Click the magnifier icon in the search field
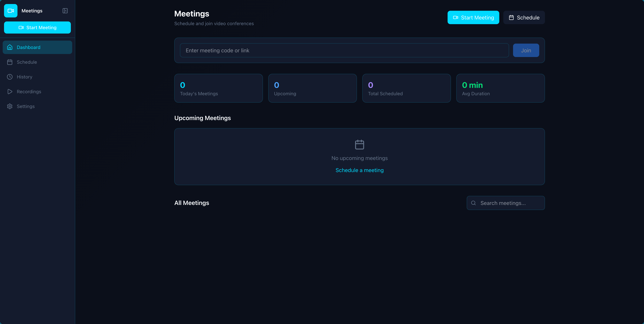Image resolution: width=644 pixels, height=324 pixels. point(474,203)
